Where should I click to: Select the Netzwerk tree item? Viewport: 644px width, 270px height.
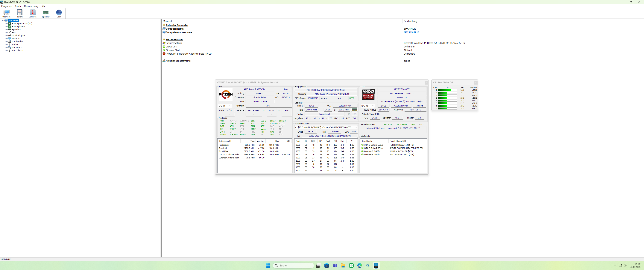[x=17, y=48]
